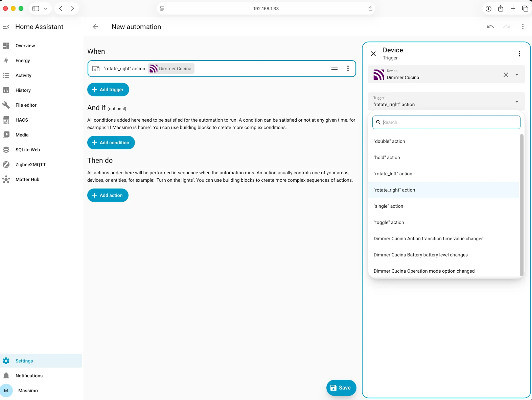The image size is (532, 400).
Task: Clear the Dimmer Cucina device selection
Action: click(506, 75)
